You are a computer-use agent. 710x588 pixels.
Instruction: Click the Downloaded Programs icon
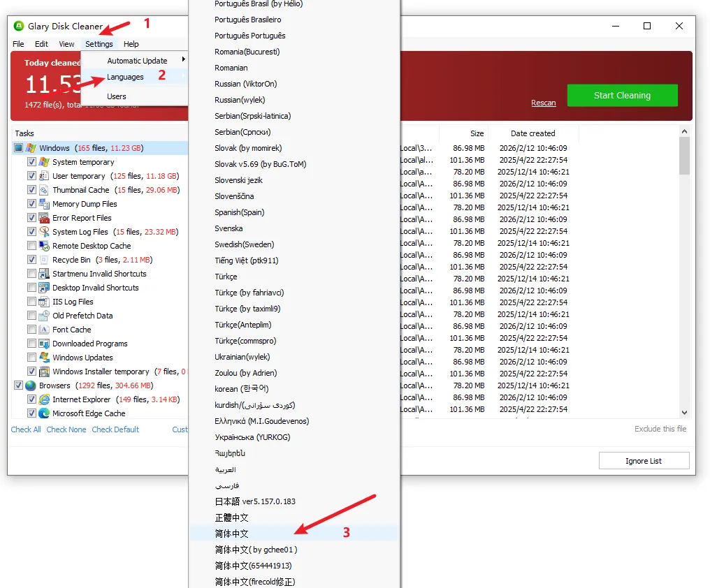tap(44, 344)
